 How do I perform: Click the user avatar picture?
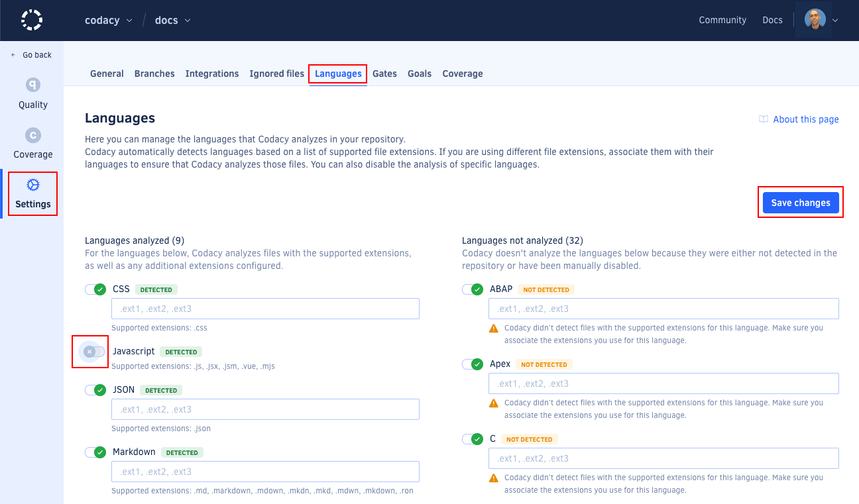pos(815,20)
